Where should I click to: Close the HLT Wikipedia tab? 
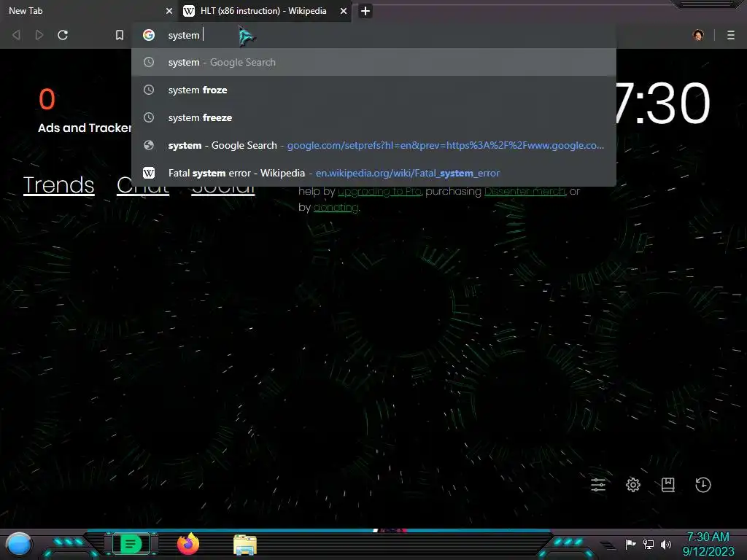pyautogui.click(x=344, y=11)
